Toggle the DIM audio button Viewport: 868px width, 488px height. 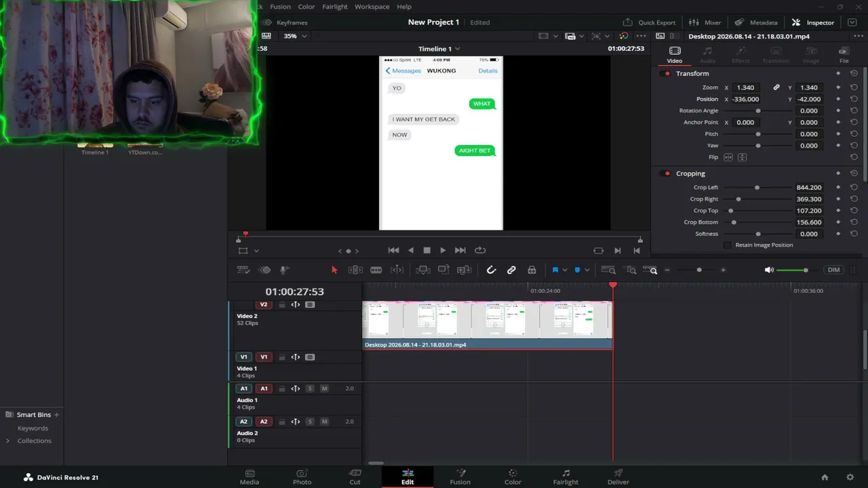tap(833, 270)
